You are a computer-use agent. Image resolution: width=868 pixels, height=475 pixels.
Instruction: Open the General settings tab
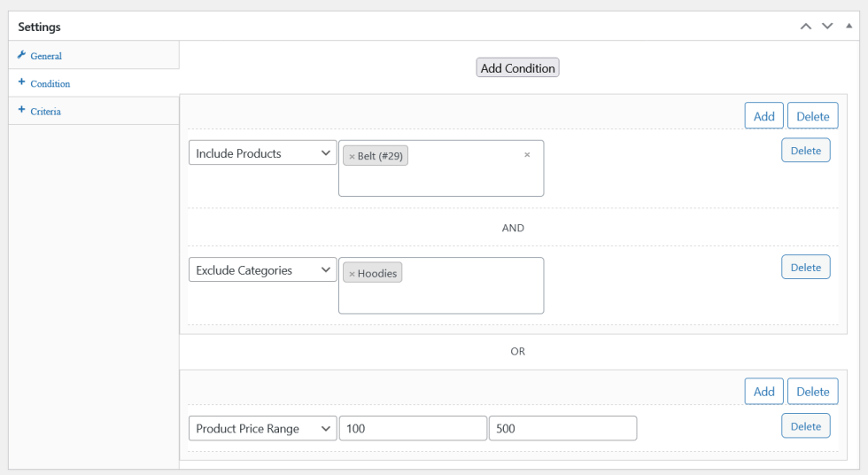[46, 56]
